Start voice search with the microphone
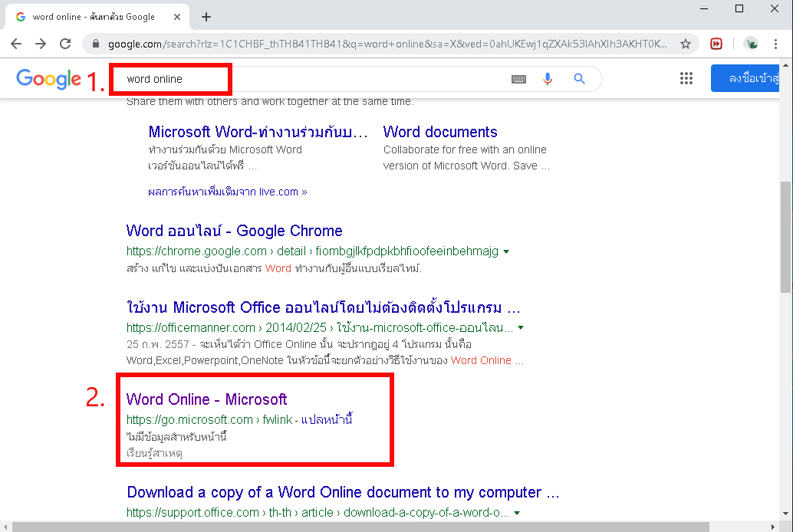Screen dimensions: 793x532 point(548,79)
